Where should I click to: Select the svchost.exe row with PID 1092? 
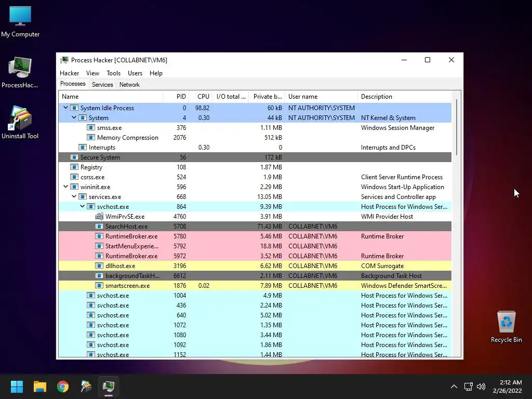[x=255, y=344]
